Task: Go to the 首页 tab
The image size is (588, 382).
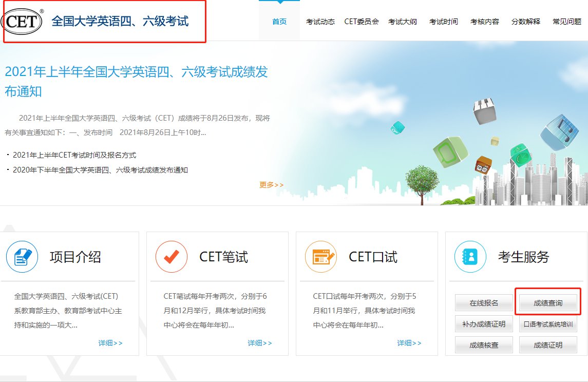Action: coord(279,22)
